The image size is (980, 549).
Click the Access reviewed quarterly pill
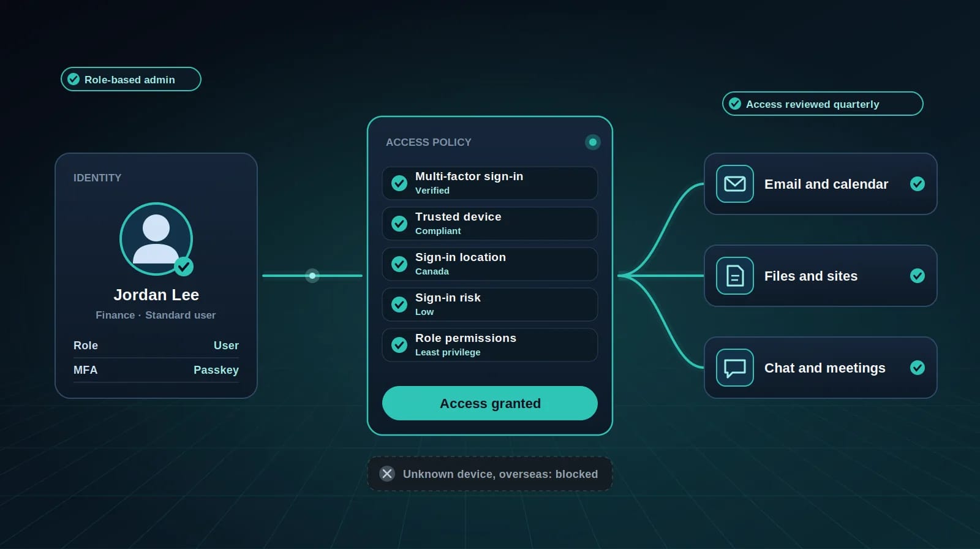tap(823, 104)
